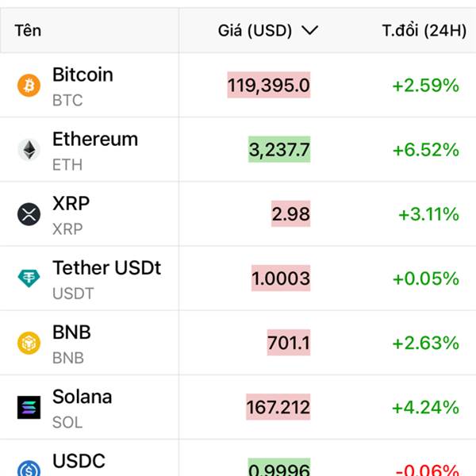476x476 pixels.
Task: Sort by T.đổi (24H) column header
Action: click(424, 31)
